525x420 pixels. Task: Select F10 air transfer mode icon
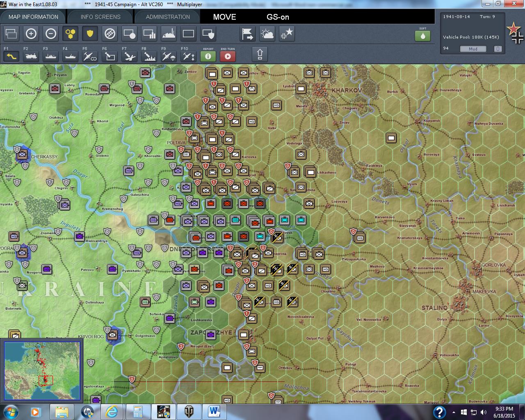tap(189, 56)
